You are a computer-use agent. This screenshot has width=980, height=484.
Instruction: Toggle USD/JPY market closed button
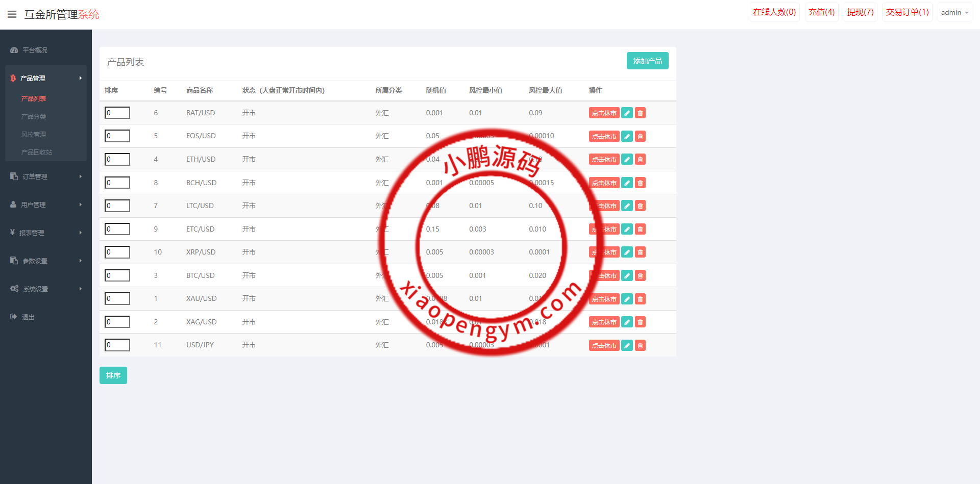click(604, 345)
